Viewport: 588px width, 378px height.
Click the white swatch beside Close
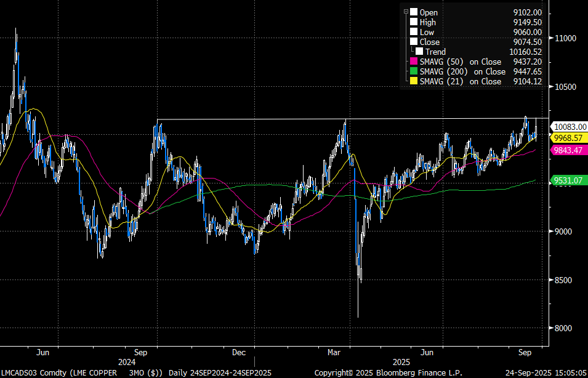click(414, 42)
